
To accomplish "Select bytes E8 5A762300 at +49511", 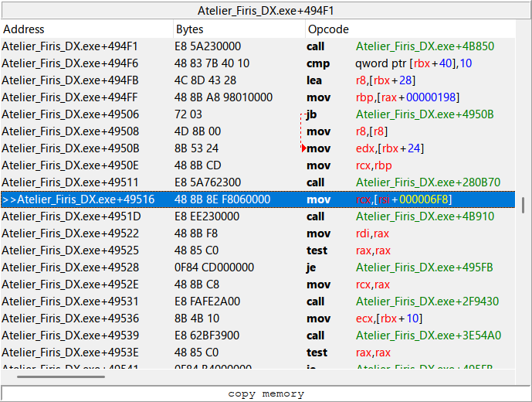I will (x=208, y=182).
